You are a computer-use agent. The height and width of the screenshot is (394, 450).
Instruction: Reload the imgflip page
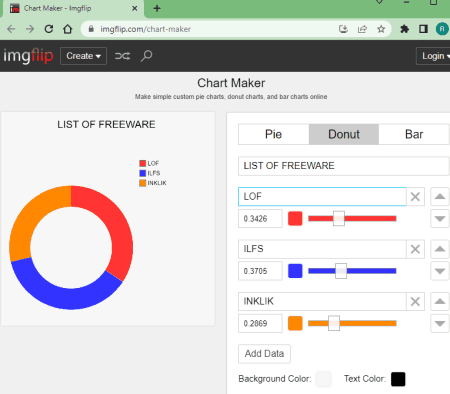[49, 29]
